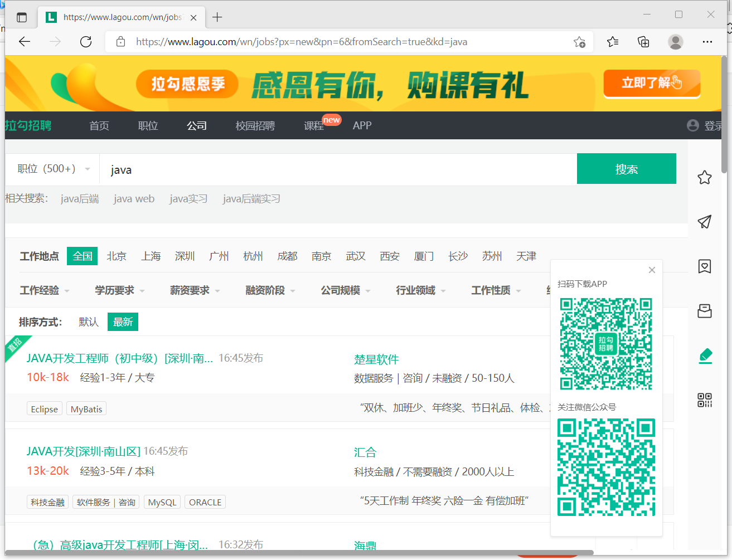732x560 pixels.
Task: Expand the 薪资要求 filter dropdown
Action: [x=195, y=290]
